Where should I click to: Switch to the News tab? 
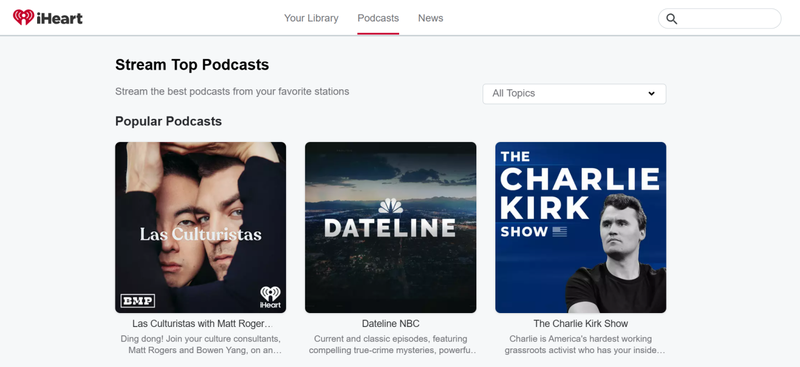pos(431,18)
